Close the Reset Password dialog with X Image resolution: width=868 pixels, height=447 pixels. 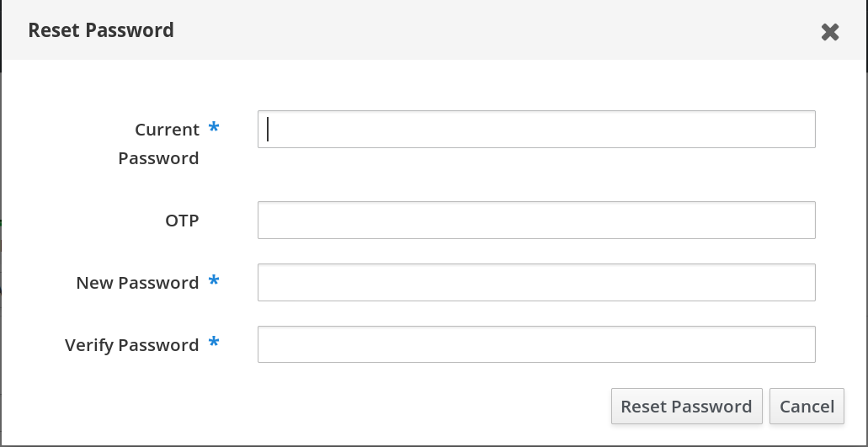(x=830, y=32)
